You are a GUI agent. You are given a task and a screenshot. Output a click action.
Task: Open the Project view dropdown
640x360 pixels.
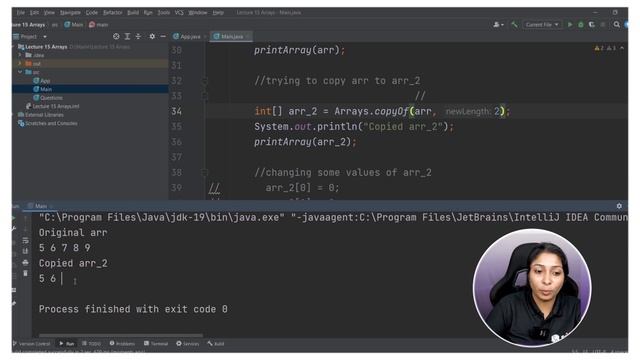(x=45, y=37)
